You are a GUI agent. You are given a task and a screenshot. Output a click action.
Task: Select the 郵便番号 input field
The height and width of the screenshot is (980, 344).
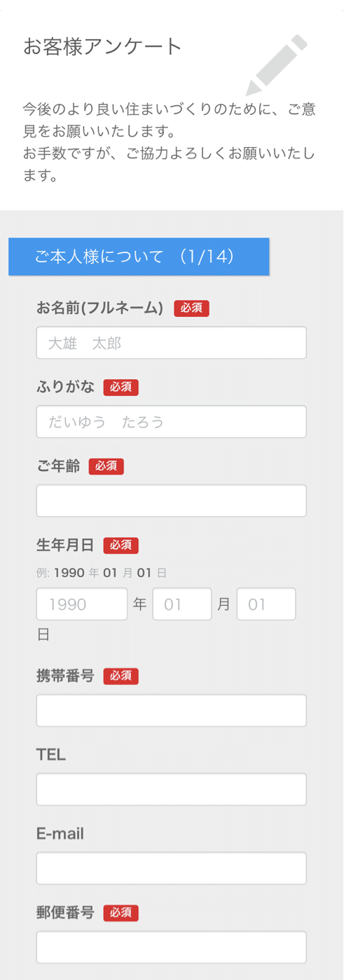click(x=172, y=947)
